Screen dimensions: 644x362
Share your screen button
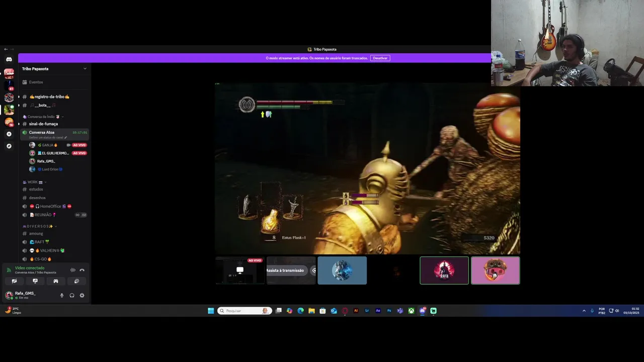point(35,281)
